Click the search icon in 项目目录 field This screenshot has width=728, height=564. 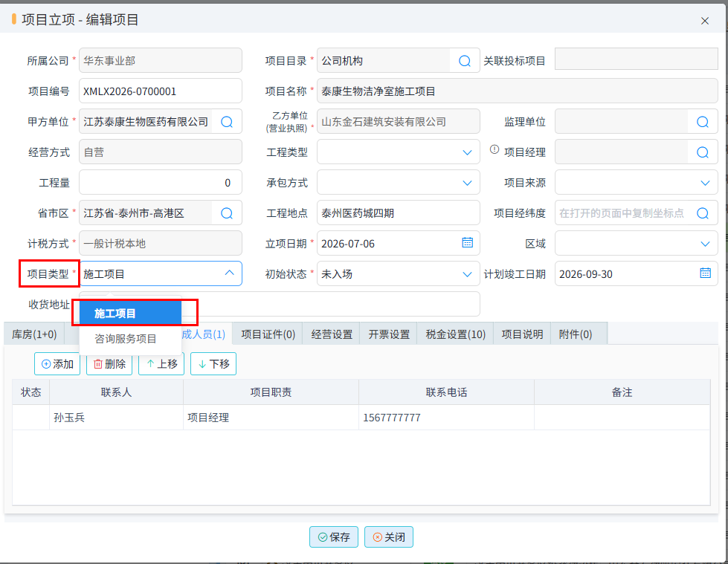coord(464,61)
